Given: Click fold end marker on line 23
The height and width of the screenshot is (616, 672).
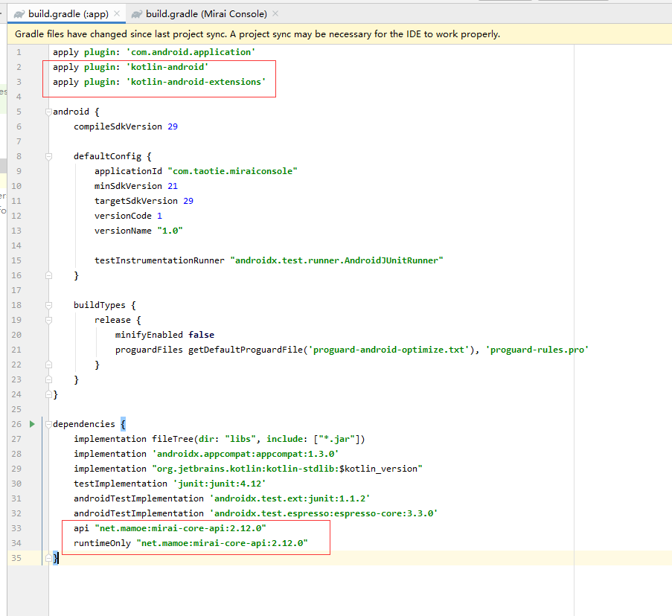Looking at the screenshot, I should pyautogui.click(x=48, y=379).
